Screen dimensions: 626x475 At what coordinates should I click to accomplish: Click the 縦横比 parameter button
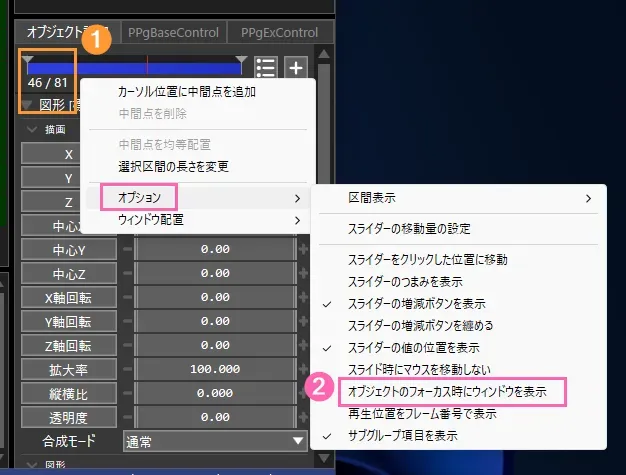[69, 394]
